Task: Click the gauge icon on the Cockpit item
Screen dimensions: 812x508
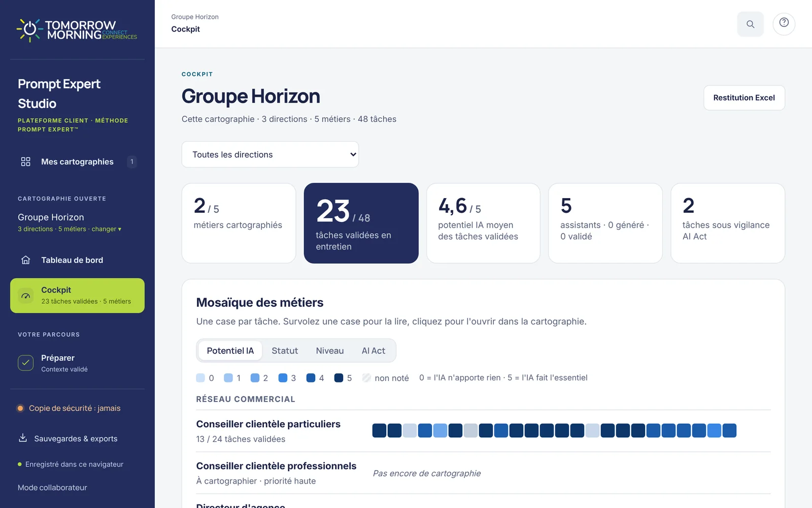Action: (26, 296)
